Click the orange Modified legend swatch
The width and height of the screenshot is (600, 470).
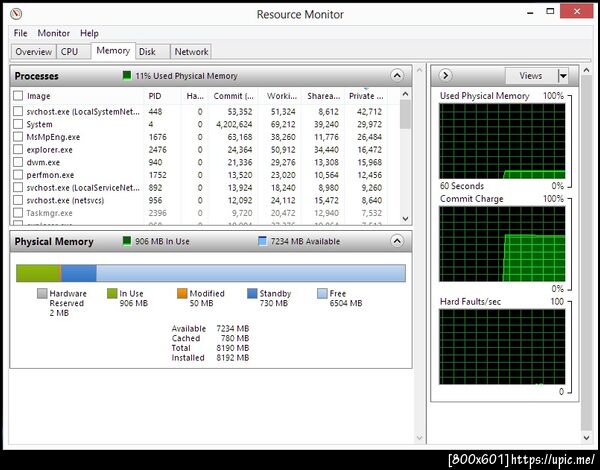tap(182, 294)
